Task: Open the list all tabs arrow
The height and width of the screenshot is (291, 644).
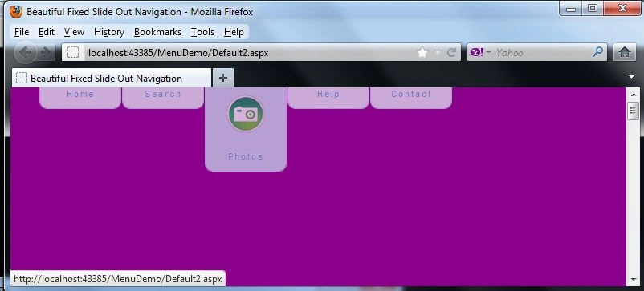Action: pyautogui.click(x=632, y=77)
